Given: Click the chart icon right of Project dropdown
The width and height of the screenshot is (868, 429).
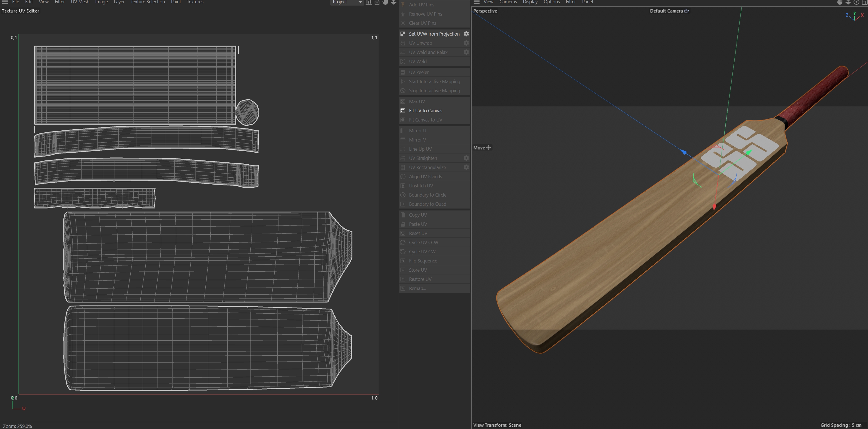Looking at the screenshot, I should click(x=369, y=2).
